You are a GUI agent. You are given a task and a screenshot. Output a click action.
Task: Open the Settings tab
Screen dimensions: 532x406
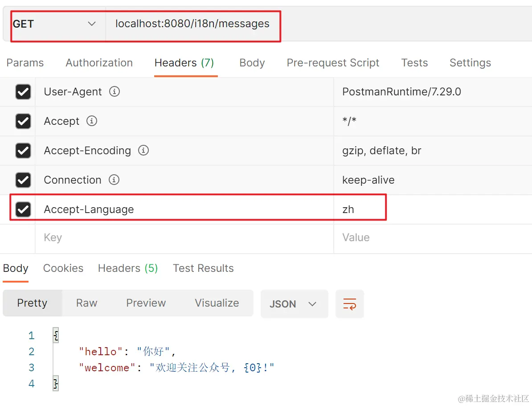pos(470,63)
